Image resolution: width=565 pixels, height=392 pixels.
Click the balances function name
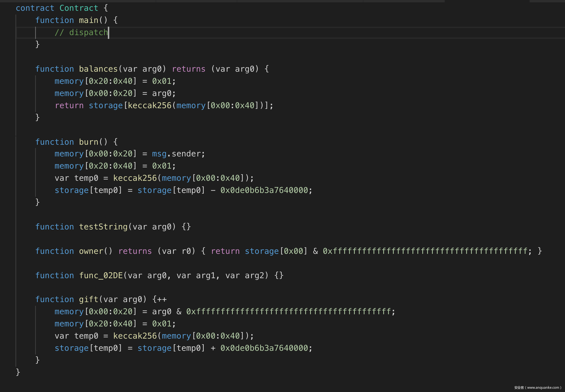coord(98,69)
